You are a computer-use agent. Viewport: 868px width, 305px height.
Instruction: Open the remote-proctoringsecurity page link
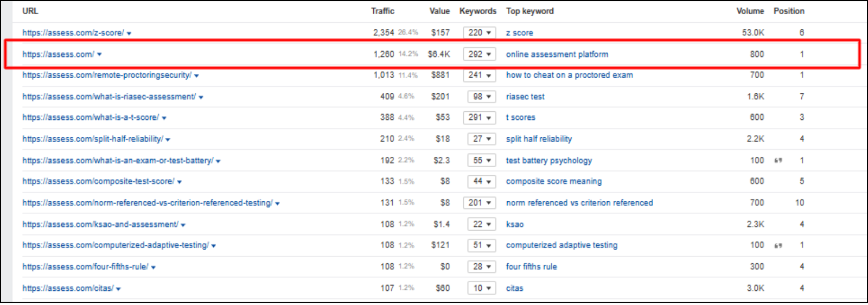107,75
